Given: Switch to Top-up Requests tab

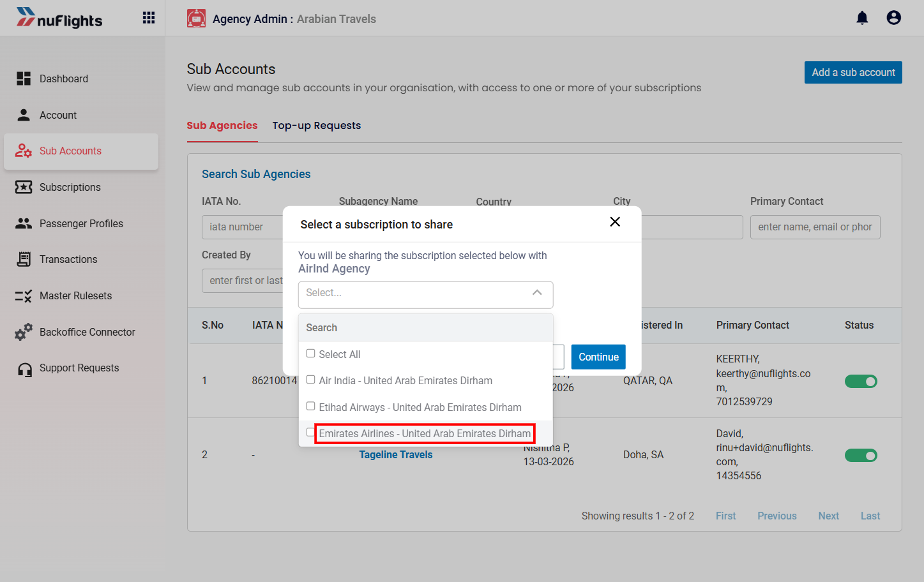Looking at the screenshot, I should (x=317, y=126).
